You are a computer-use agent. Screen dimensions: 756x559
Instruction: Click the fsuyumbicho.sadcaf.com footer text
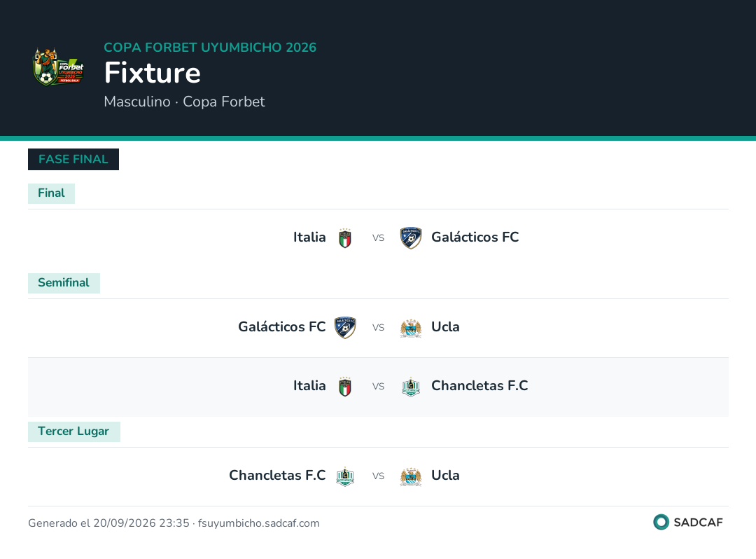point(258,523)
